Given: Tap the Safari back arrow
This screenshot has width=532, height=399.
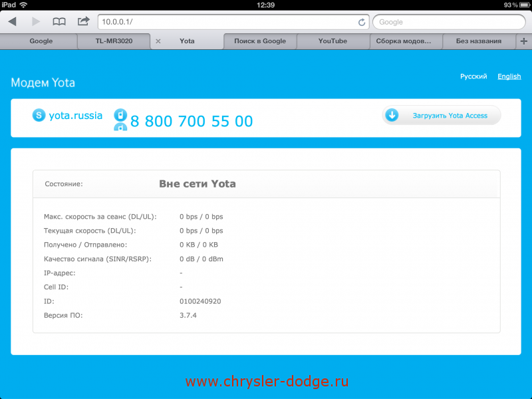Looking at the screenshot, I should pyautogui.click(x=13, y=22).
